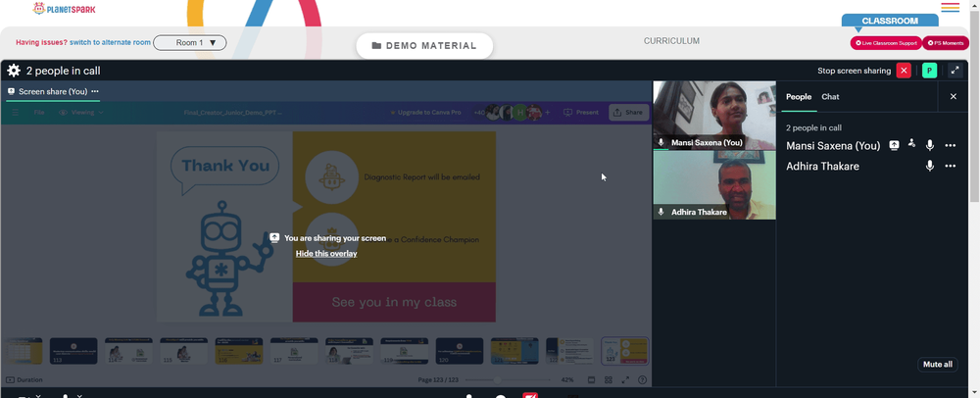Mute Mansi Saxena's microphone in people list
The image size is (980, 398).
(930, 146)
